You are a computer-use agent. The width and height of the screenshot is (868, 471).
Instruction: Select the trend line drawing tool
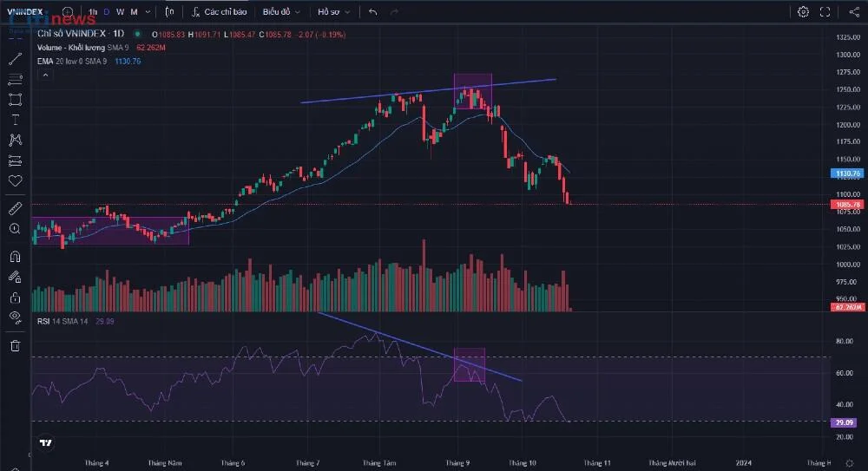pyautogui.click(x=15, y=59)
